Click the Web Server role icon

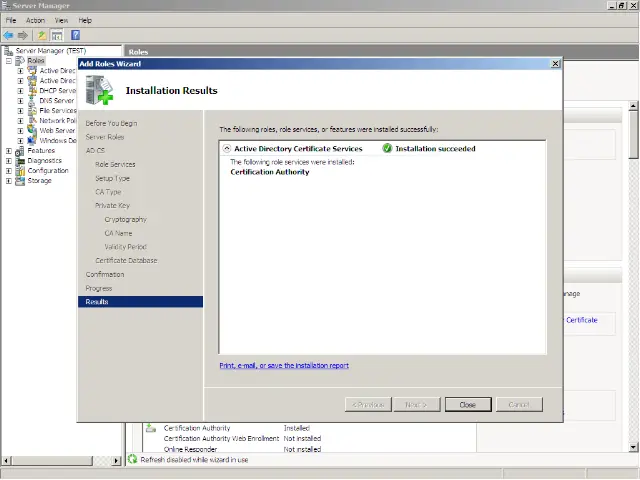(x=32, y=131)
